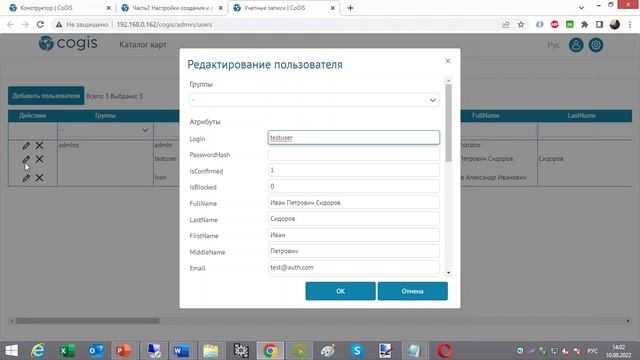Open the Chrome menu with three dots

pyautogui.click(x=630, y=24)
